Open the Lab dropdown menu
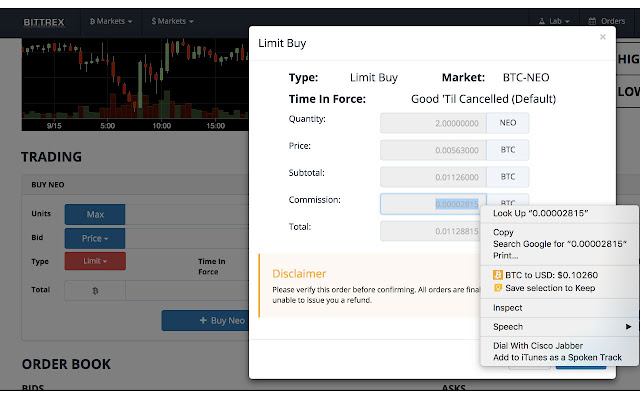The height and width of the screenshot is (400, 640). (x=554, y=21)
